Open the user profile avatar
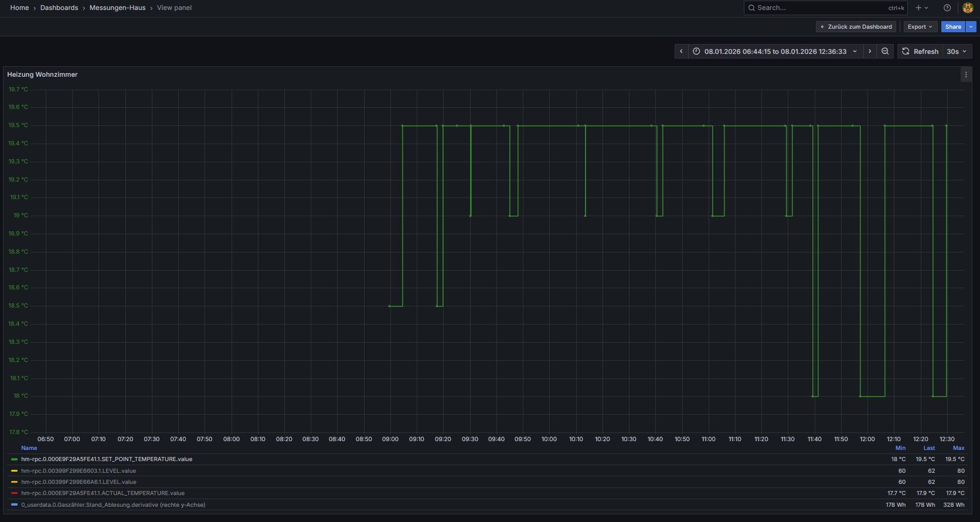This screenshot has height=522, width=980. click(x=968, y=8)
